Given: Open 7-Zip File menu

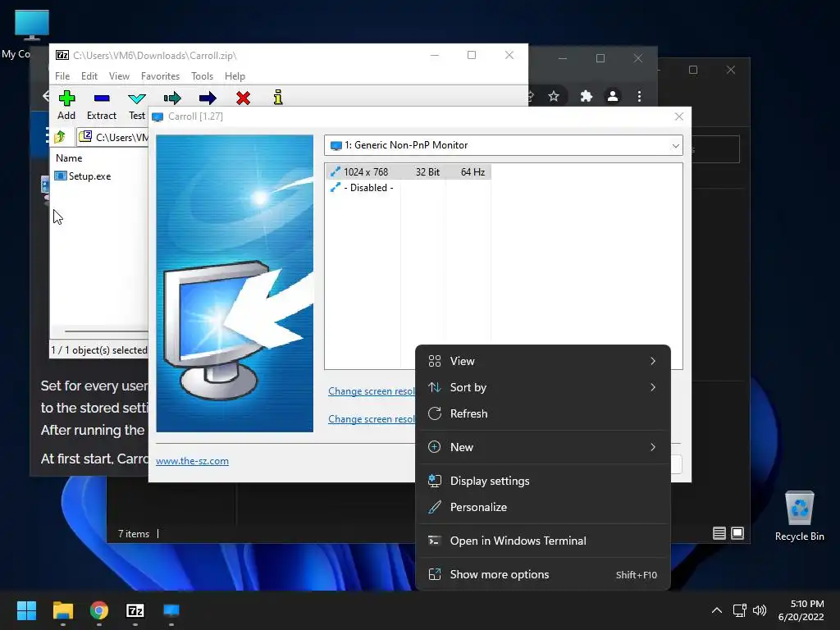Looking at the screenshot, I should click(62, 76).
